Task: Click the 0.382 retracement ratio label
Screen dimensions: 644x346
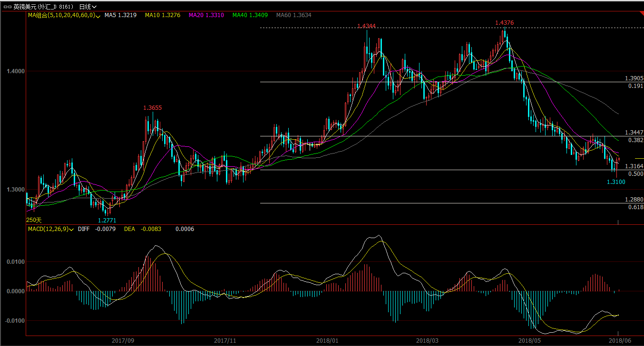Action: tap(636, 140)
